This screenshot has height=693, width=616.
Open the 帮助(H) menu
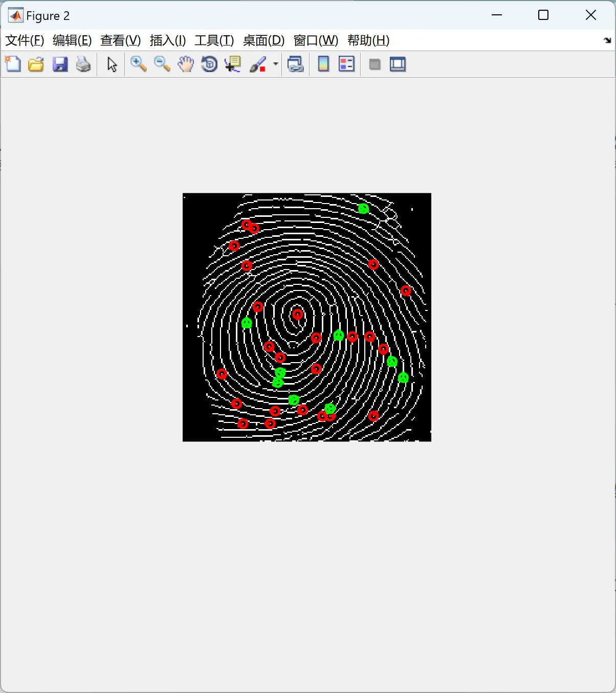coord(368,40)
